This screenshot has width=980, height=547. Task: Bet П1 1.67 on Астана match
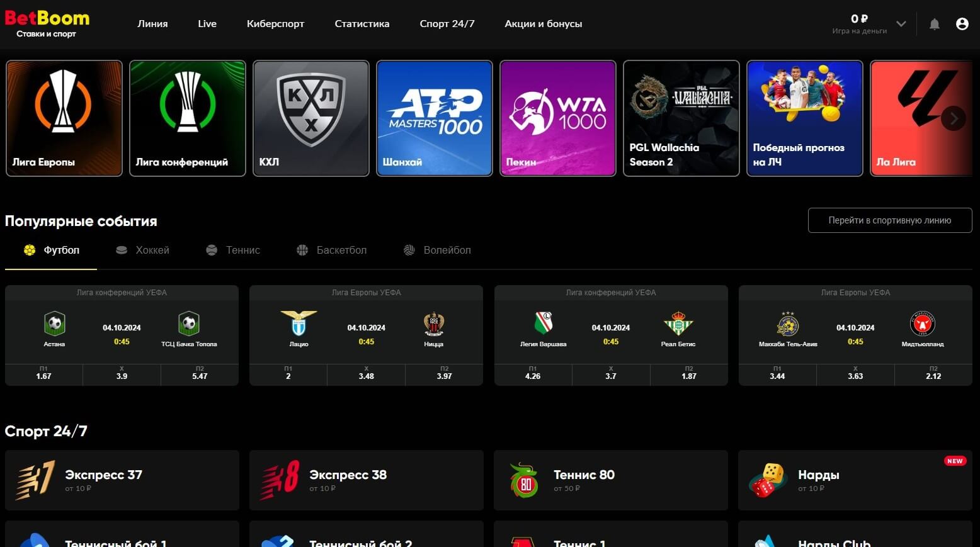43,374
